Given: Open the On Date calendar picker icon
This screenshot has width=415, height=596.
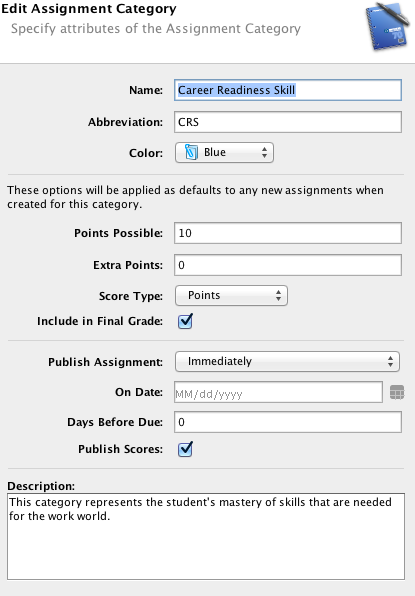Looking at the screenshot, I should coord(397,392).
